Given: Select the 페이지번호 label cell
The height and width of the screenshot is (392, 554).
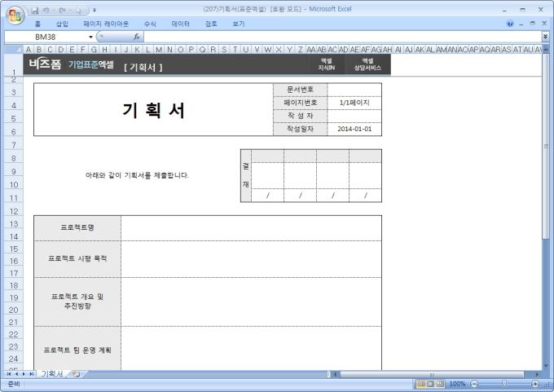Looking at the screenshot, I should (x=301, y=103).
